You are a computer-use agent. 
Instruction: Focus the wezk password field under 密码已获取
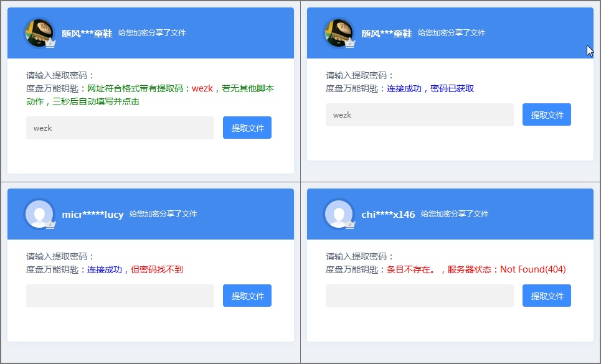(x=420, y=115)
